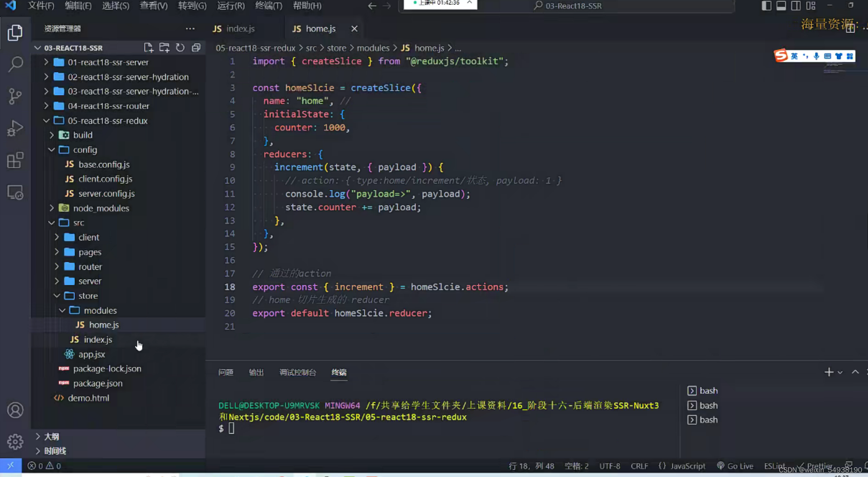Create a new folder in the explorer
The image size is (868, 477).
pyautogui.click(x=164, y=48)
